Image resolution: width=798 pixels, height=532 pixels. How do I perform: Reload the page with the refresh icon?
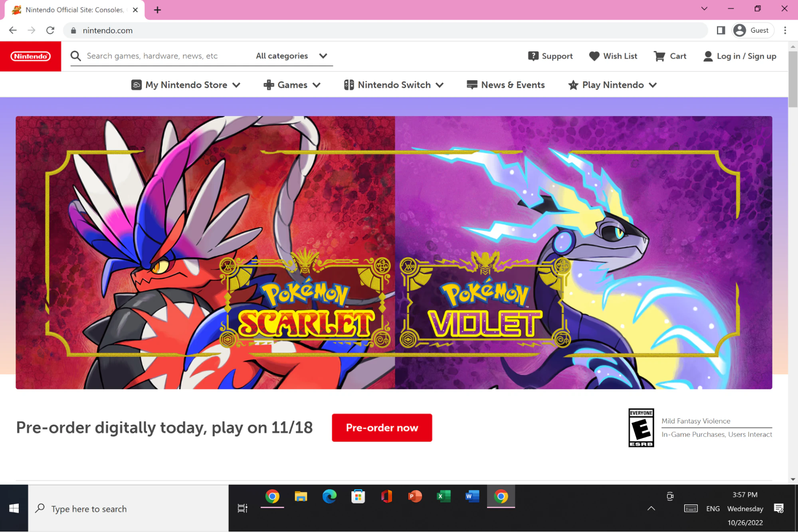coord(50,30)
